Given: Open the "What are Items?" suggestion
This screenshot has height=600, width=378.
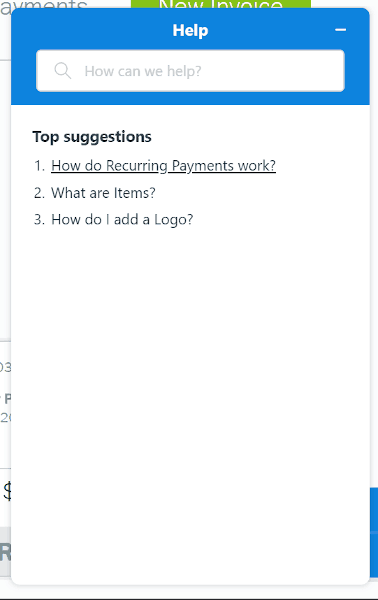Looking at the screenshot, I should 103,193.
